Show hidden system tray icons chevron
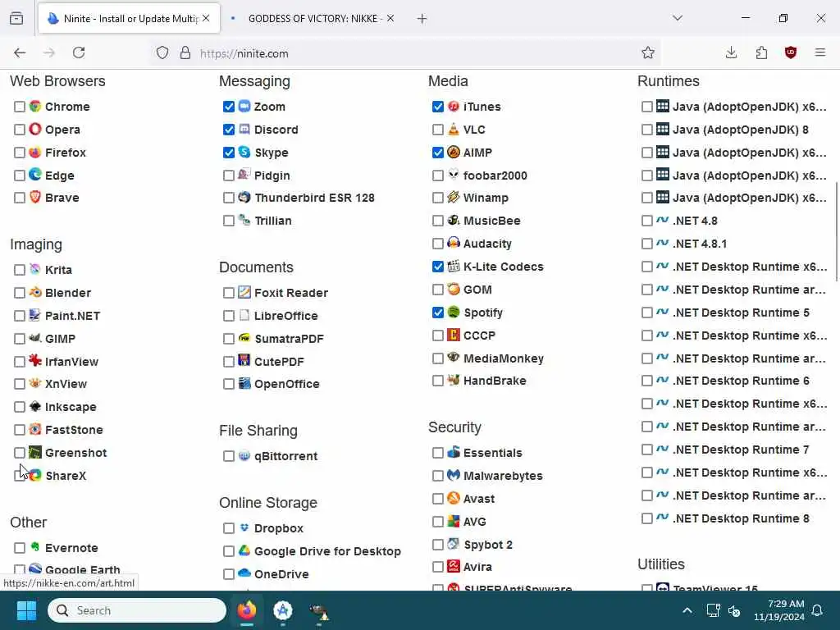Image resolution: width=840 pixels, height=630 pixels. coord(687,610)
